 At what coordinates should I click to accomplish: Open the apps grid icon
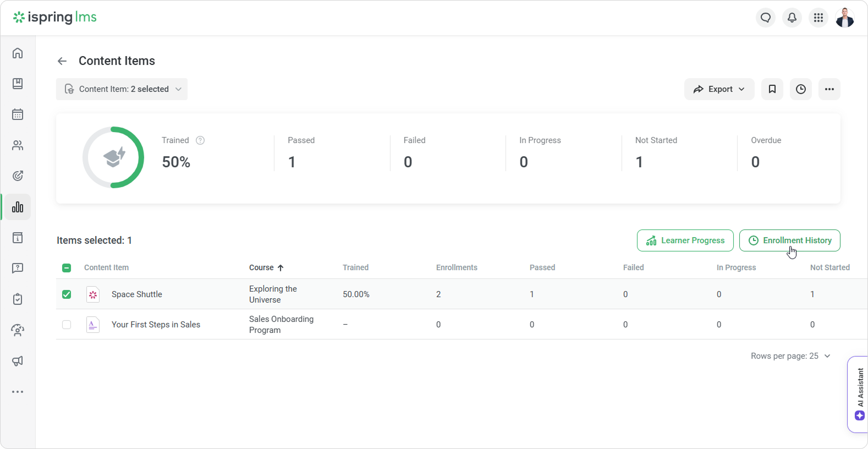tap(818, 18)
